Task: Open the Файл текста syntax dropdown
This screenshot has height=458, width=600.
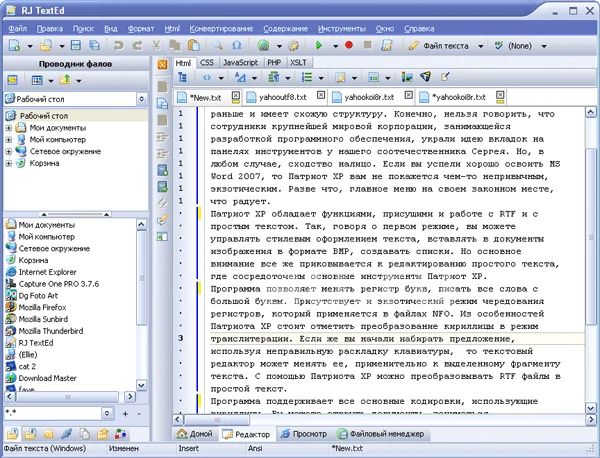Action: click(x=481, y=46)
